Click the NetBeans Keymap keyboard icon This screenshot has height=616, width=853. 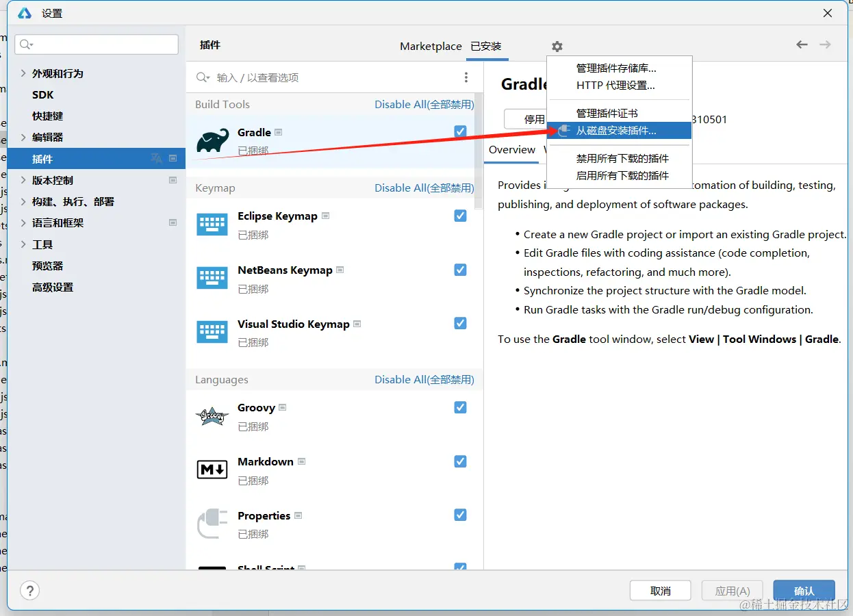coord(212,279)
